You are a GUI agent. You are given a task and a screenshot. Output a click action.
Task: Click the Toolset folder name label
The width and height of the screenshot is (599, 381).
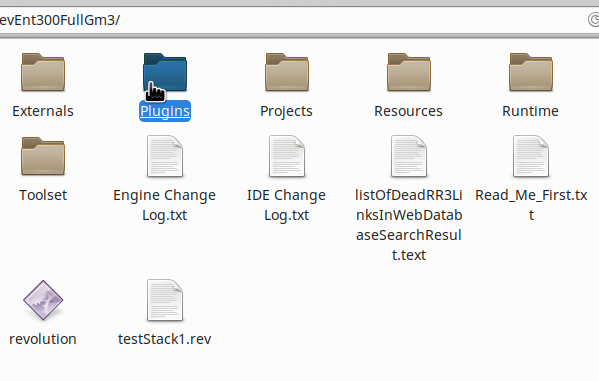pos(43,195)
